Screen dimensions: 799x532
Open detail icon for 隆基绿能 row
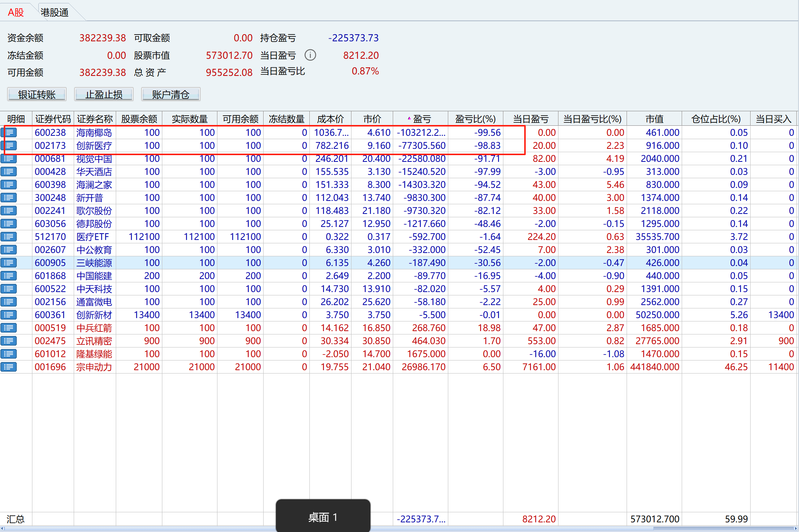(9, 354)
